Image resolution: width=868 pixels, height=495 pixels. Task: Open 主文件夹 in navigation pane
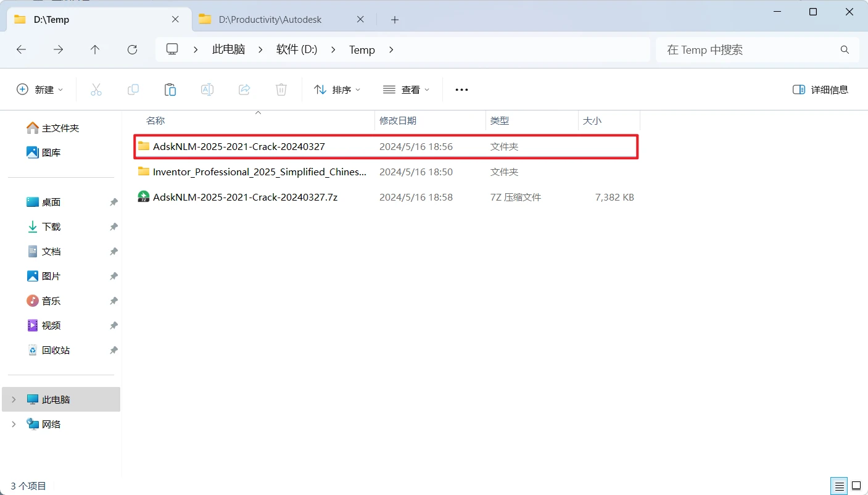click(60, 128)
